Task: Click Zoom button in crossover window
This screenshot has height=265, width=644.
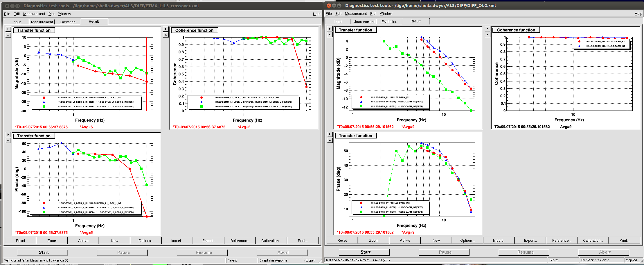Action: pos(52,241)
